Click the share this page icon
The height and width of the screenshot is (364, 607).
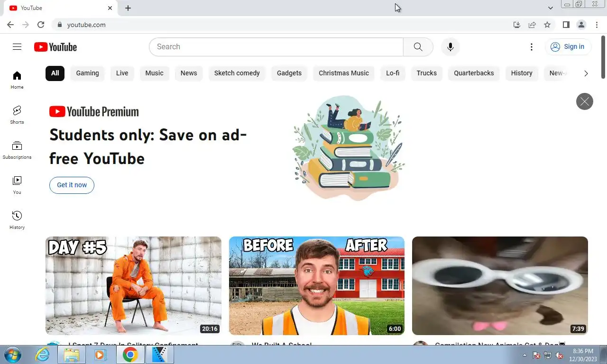532,25
